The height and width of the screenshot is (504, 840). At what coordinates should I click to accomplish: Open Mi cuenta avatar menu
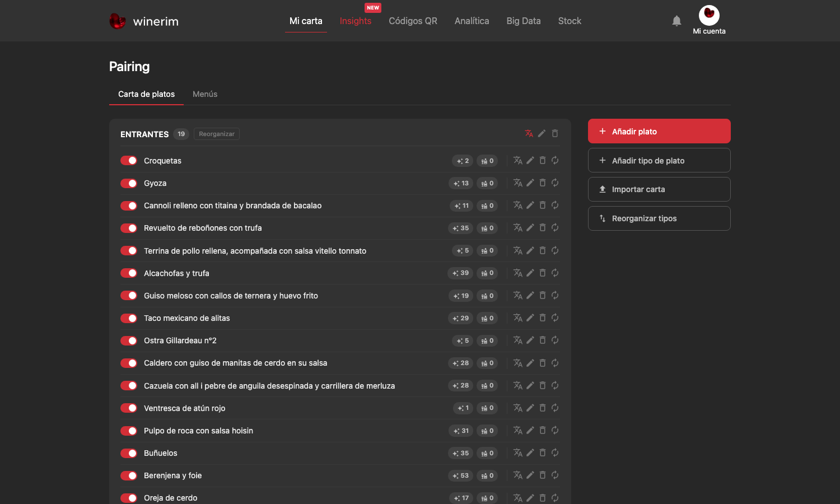point(709,20)
